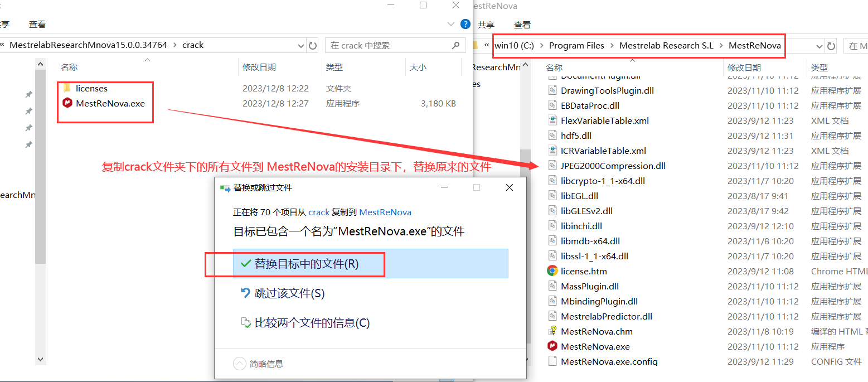Click the DrawingToolsPlugin.dll file icon
This screenshot has width=868, height=382.
pos(552,90)
